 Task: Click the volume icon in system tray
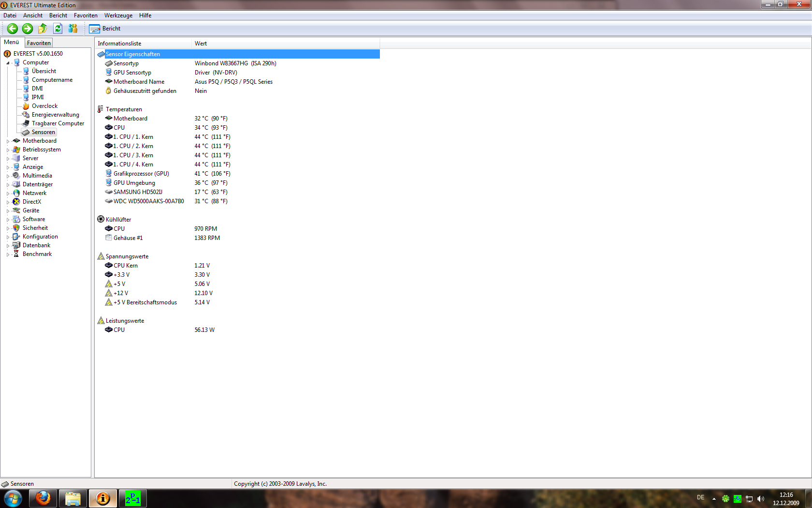[x=761, y=499]
